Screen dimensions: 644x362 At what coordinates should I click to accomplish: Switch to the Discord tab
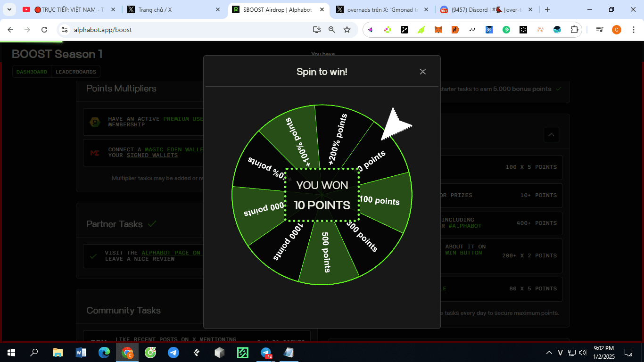coord(486,9)
